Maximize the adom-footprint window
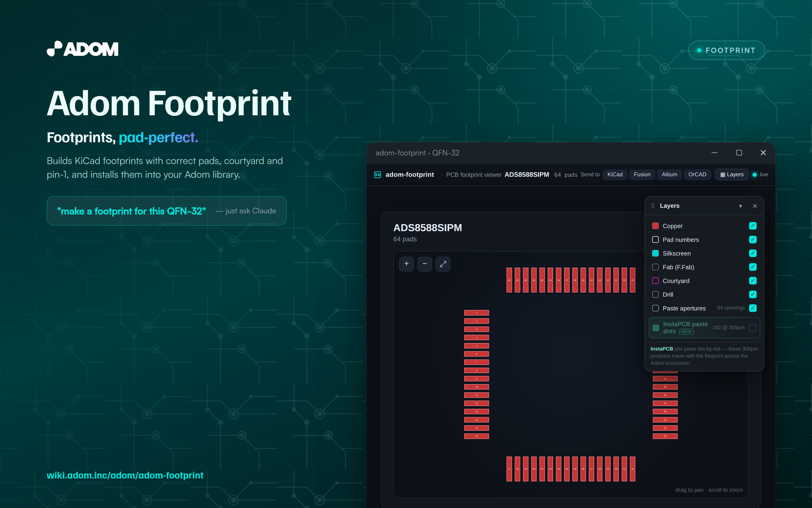Viewport: 812px width, 508px height. (x=739, y=152)
